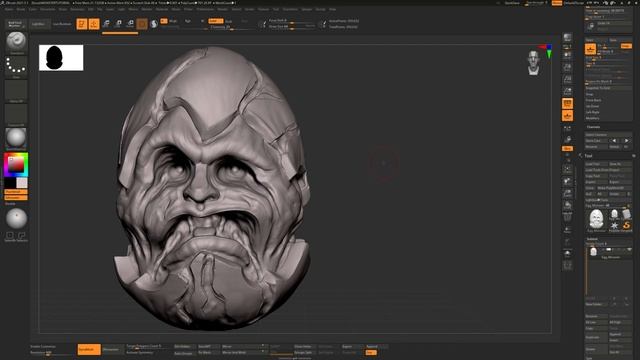Image resolution: width=640 pixels, height=360 pixels.
Task: Select the light main color swatch
Action: click(22, 183)
